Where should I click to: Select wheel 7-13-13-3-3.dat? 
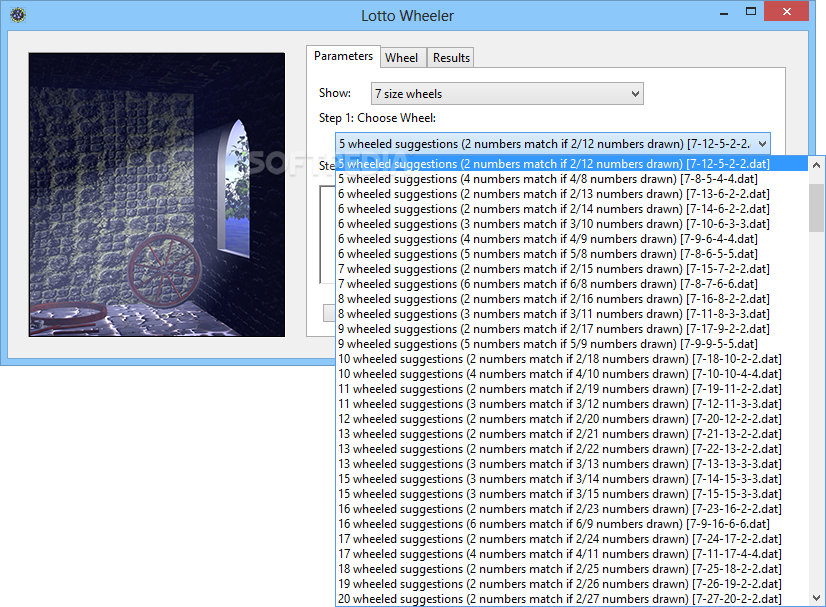click(x=571, y=464)
